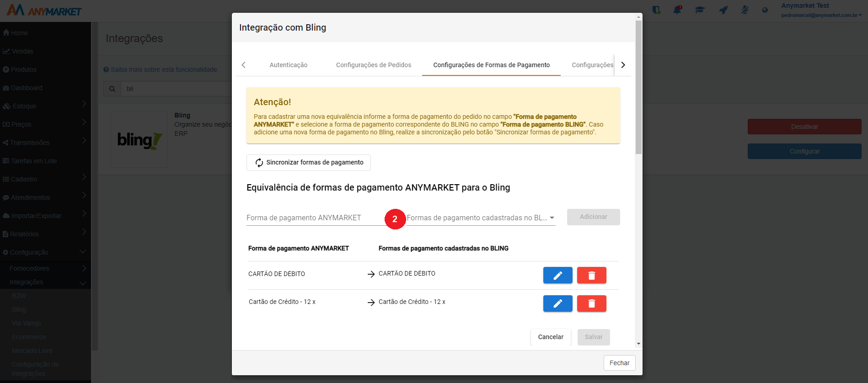Click the dialog scrollbar up arrow
The height and width of the screenshot is (383, 868).
(x=638, y=17)
